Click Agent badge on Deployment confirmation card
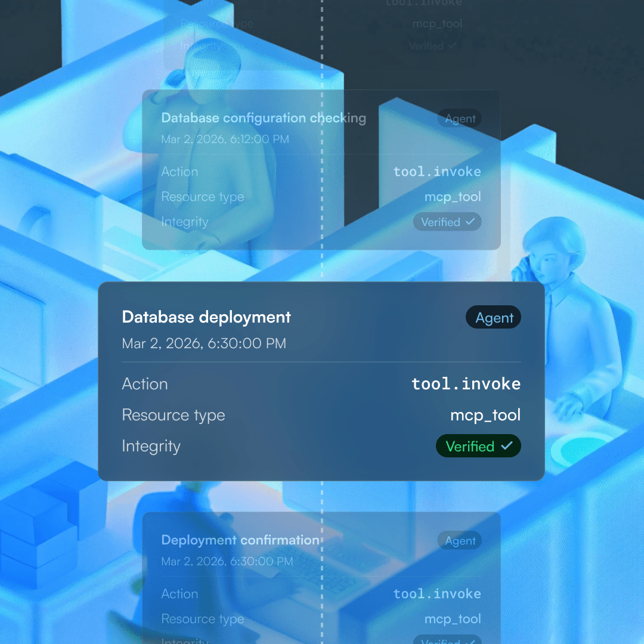 point(460,540)
